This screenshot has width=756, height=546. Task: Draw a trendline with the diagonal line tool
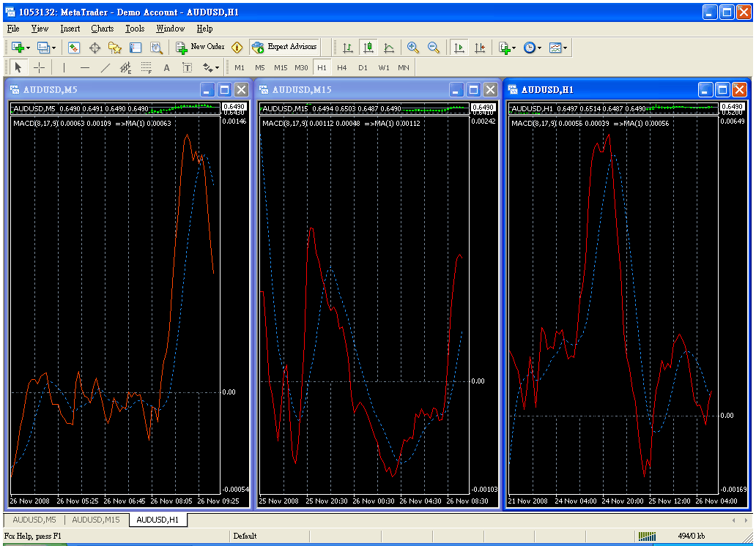[x=105, y=68]
